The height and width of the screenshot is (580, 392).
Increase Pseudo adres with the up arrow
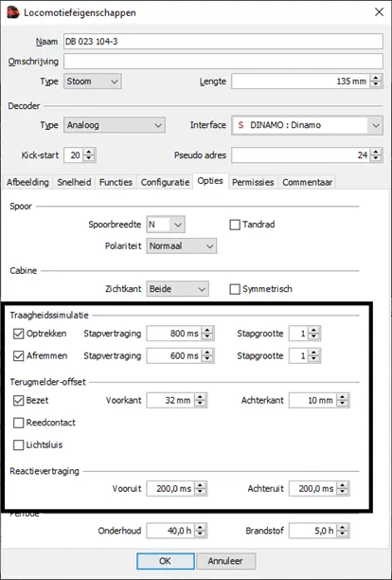(x=376, y=152)
